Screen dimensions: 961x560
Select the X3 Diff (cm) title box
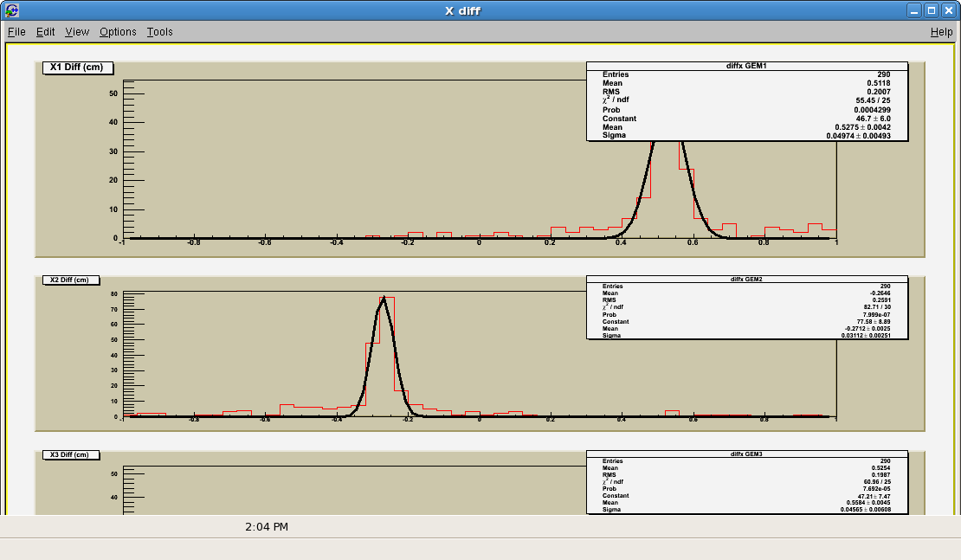coord(70,454)
